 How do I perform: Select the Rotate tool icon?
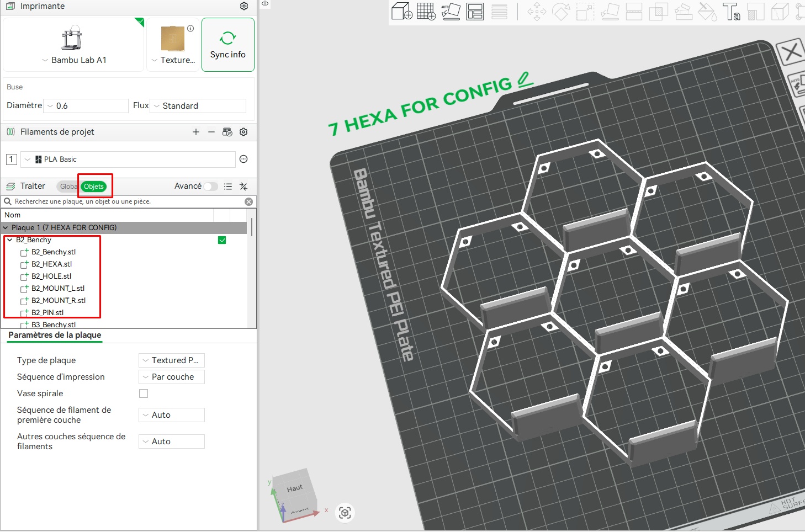pyautogui.click(x=561, y=12)
